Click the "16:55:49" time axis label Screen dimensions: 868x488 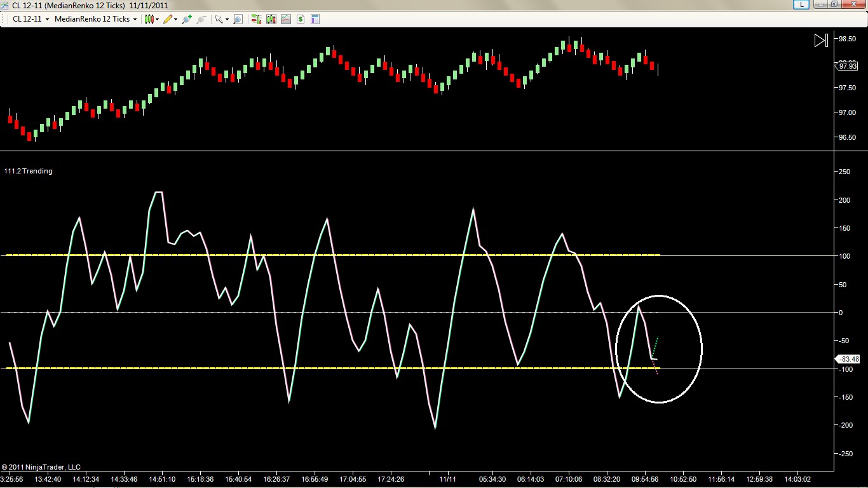point(315,479)
